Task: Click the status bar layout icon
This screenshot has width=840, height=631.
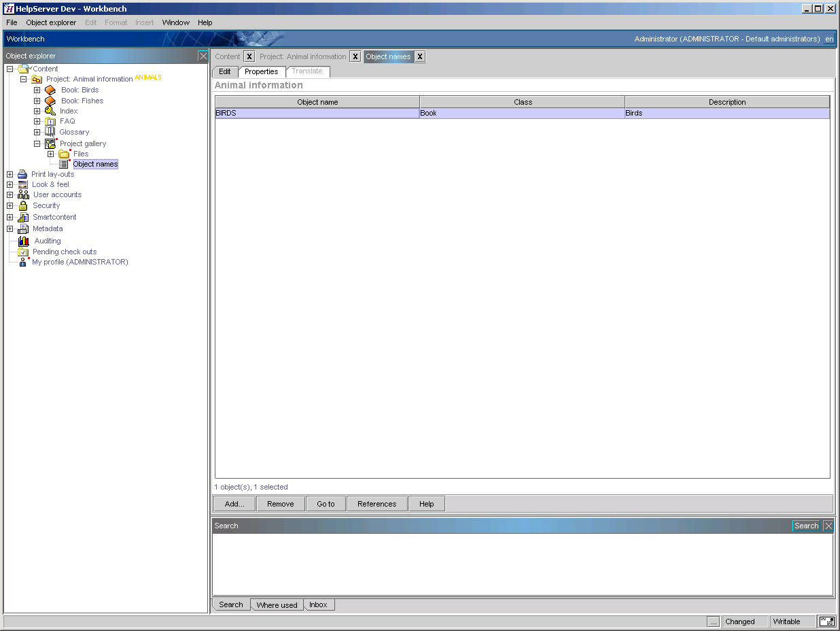Action: click(x=827, y=621)
